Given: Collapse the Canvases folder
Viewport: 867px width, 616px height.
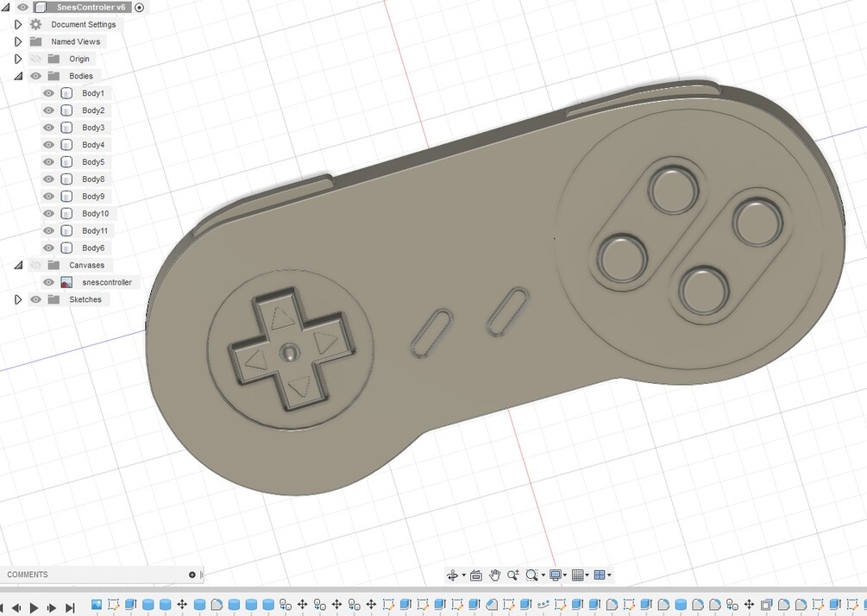Looking at the screenshot, I should click(x=18, y=265).
